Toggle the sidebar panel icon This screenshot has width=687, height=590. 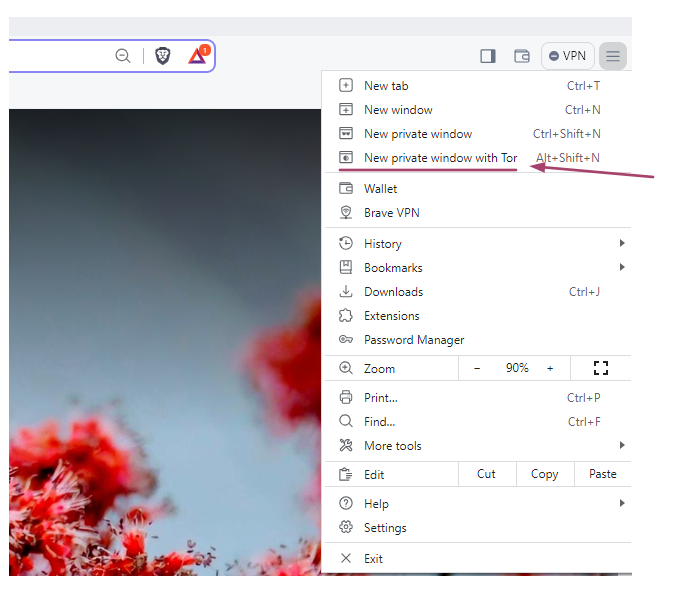[488, 56]
